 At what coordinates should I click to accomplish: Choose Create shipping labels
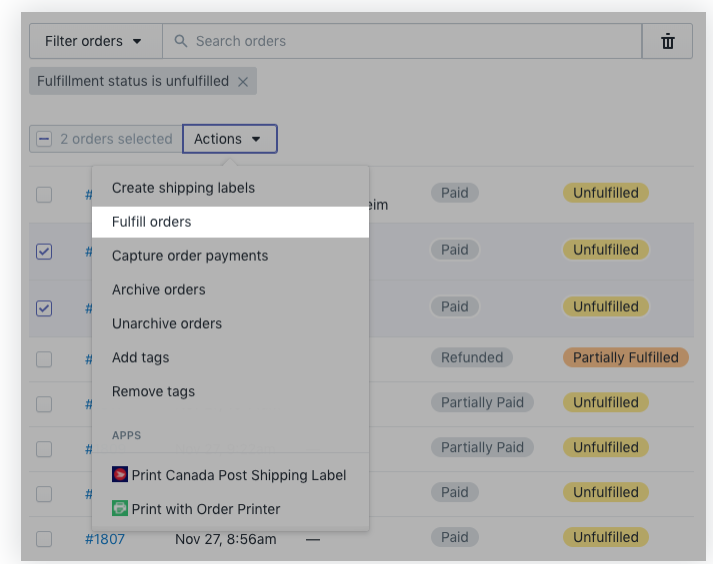183,188
